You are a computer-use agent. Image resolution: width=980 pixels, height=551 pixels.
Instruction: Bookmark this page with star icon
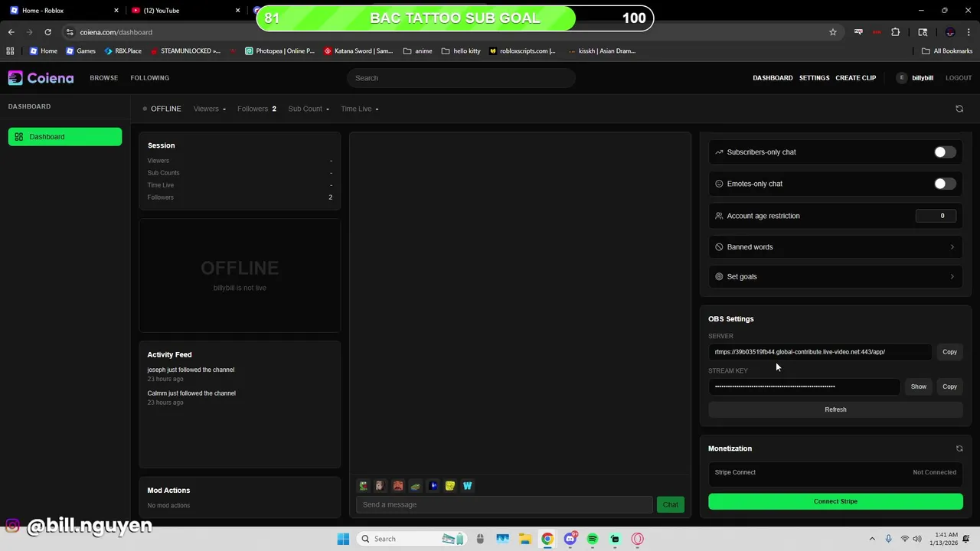coord(833,32)
